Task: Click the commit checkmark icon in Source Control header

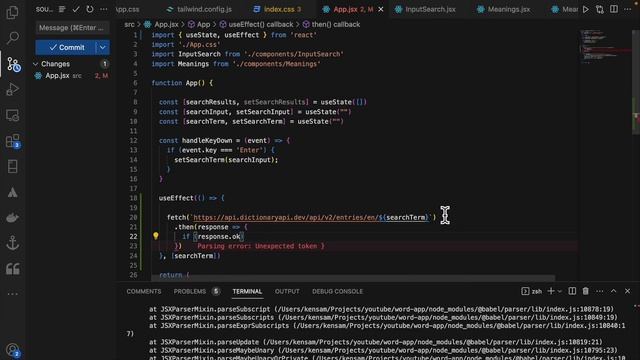Action: click(x=76, y=9)
